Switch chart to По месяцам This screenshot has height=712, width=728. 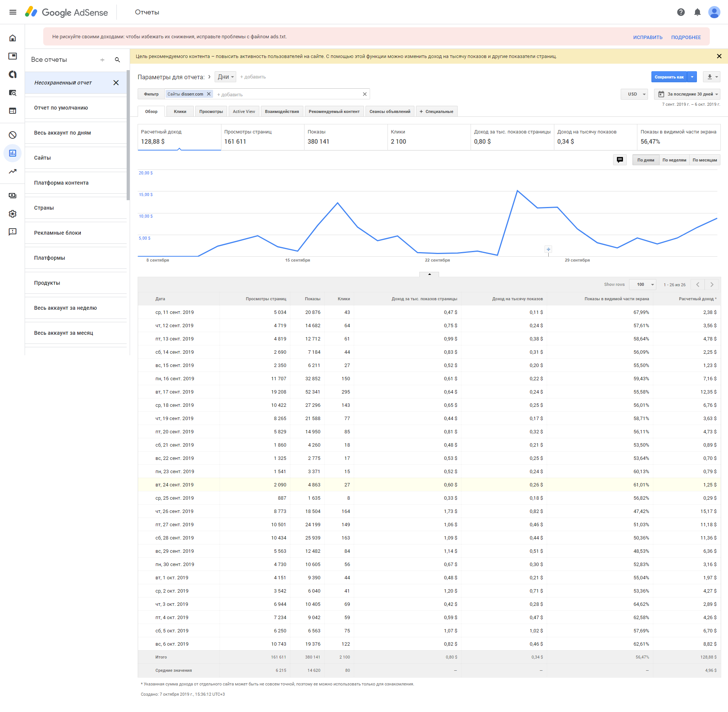click(x=704, y=160)
